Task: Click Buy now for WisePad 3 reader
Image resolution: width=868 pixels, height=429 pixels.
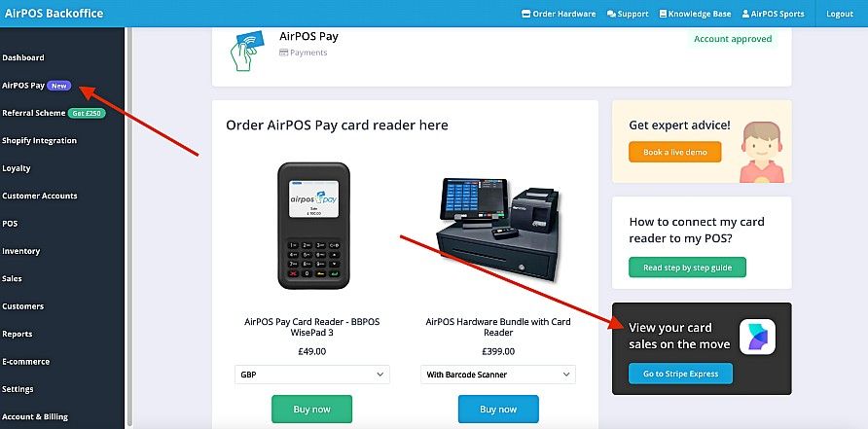Action: pyautogui.click(x=311, y=410)
